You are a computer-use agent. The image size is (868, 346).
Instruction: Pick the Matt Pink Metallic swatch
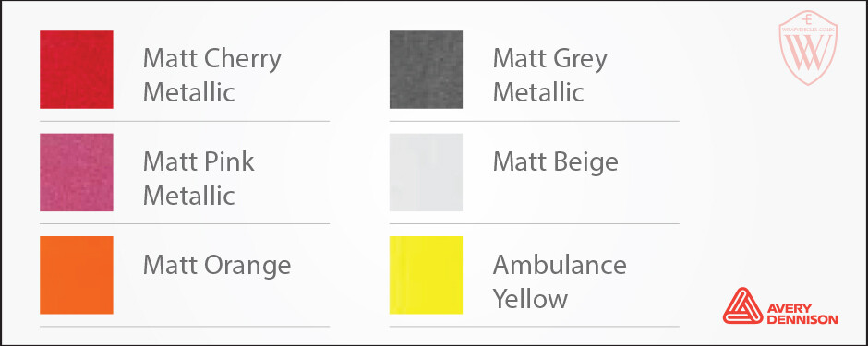click(x=77, y=173)
